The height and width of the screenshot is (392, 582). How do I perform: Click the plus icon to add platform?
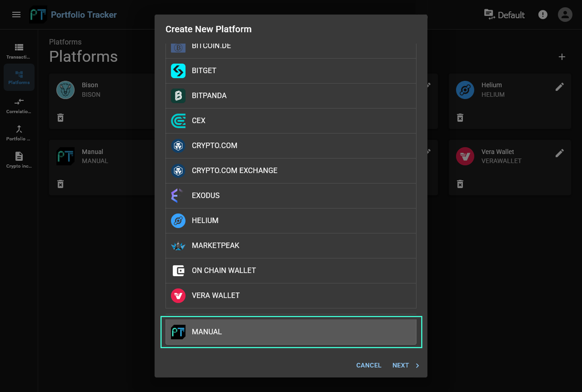tap(562, 57)
